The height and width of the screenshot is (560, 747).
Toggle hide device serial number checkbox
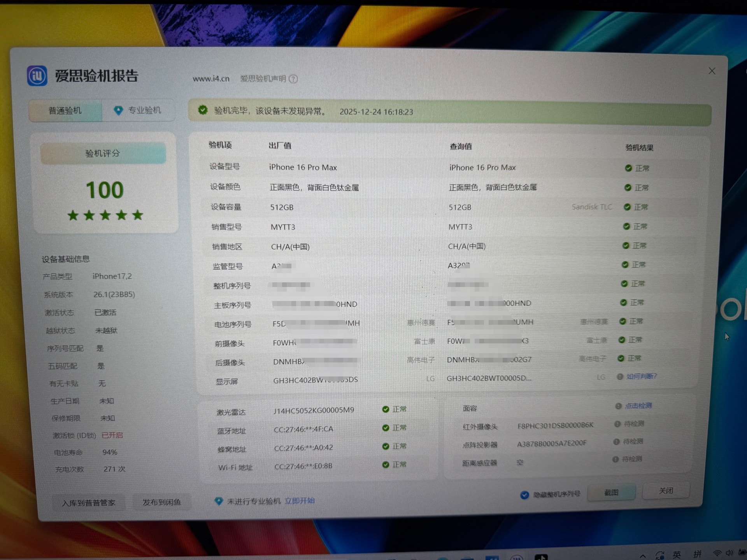(524, 495)
